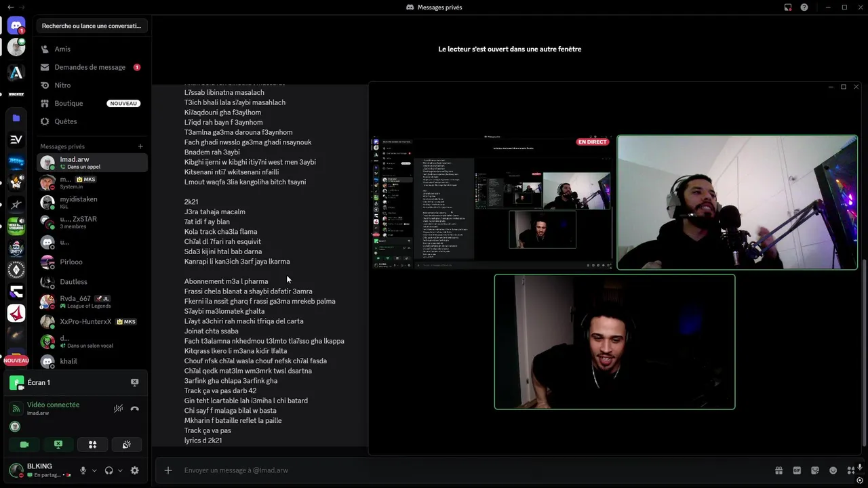Open the Boutique shop

[x=92, y=103]
